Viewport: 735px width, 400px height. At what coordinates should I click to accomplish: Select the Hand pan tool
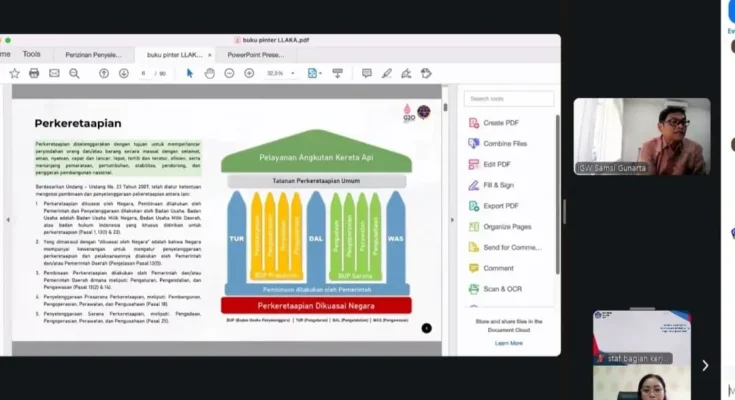point(210,73)
